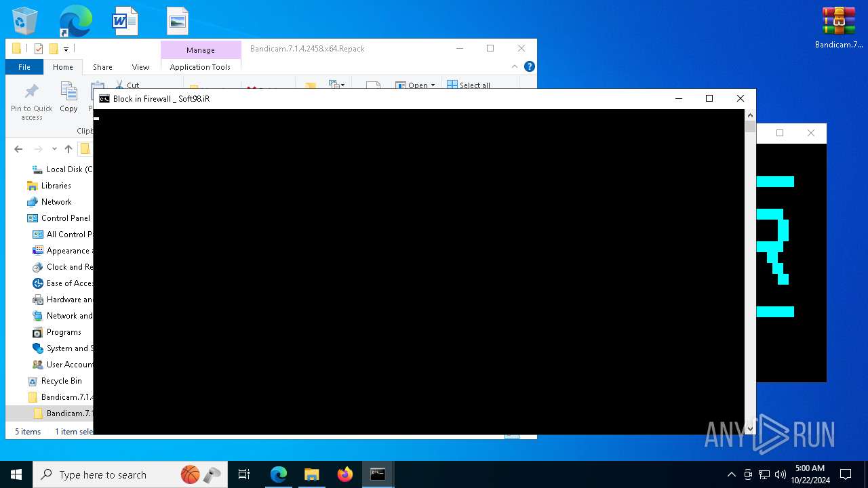This screenshot has height=488, width=868.
Task: Click command prompt scrollbar up arrow
Action: pyautogui.click(x=750, y=115)
